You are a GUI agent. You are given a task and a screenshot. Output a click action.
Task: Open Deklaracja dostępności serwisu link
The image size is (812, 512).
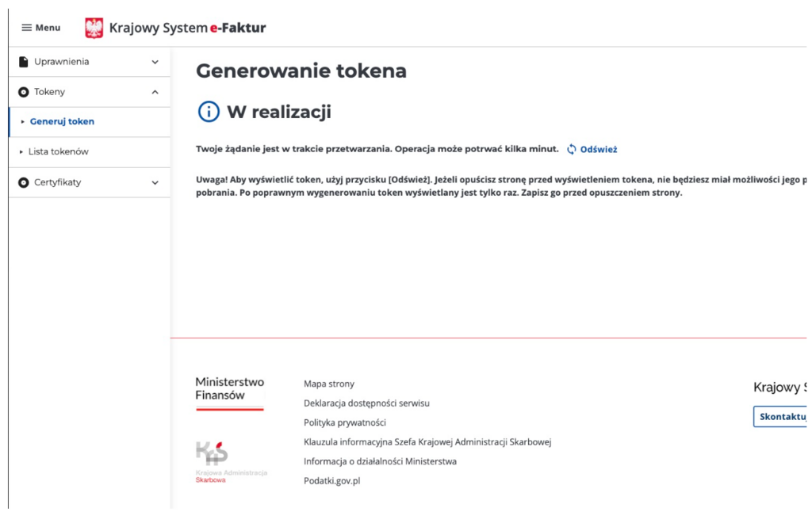(x=366, y=403)
